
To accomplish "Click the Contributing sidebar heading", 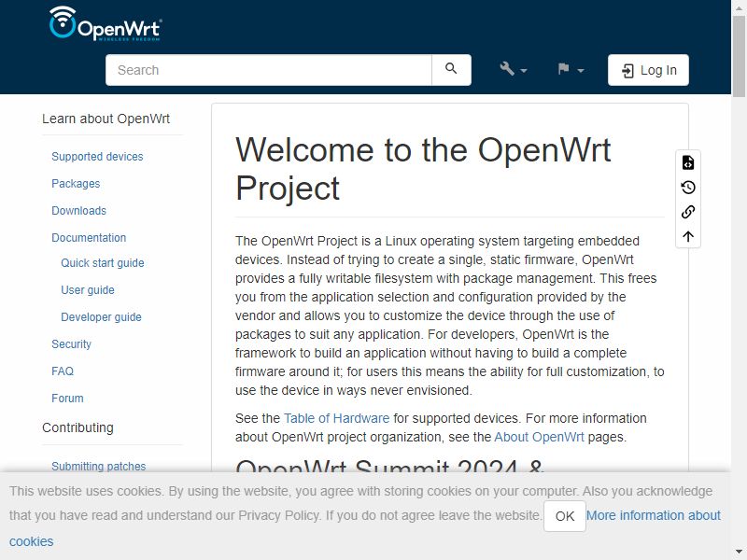I will (78, 428).
